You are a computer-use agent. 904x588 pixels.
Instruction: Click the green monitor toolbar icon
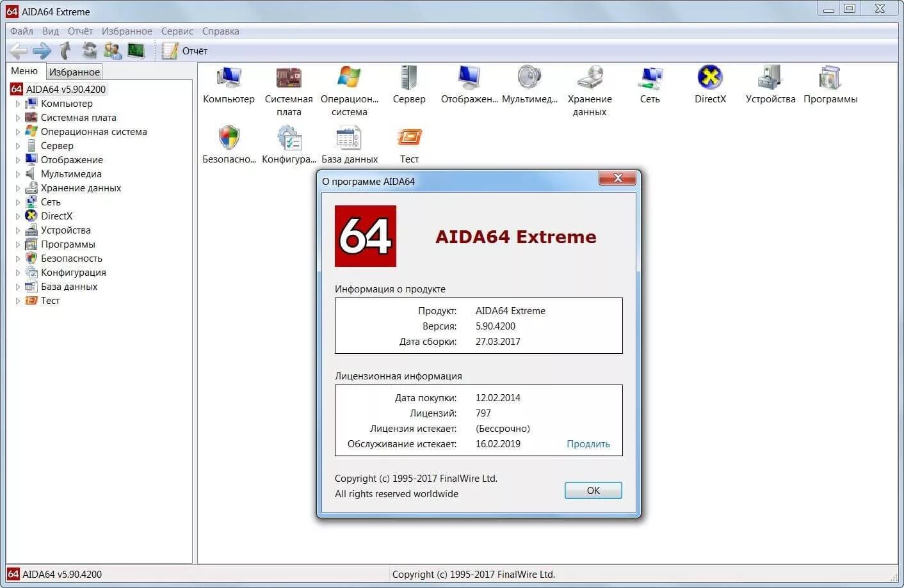(x=136, y=51)
